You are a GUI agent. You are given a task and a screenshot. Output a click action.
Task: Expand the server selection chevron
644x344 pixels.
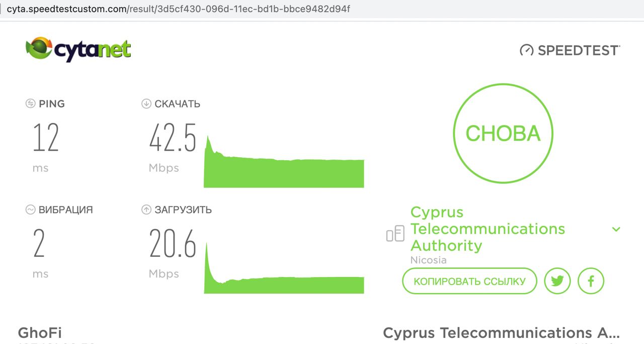click(616, 229)
